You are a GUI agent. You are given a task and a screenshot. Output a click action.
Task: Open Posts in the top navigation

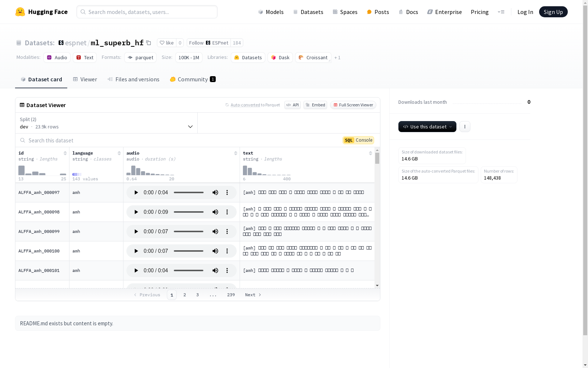click(378, 12)
